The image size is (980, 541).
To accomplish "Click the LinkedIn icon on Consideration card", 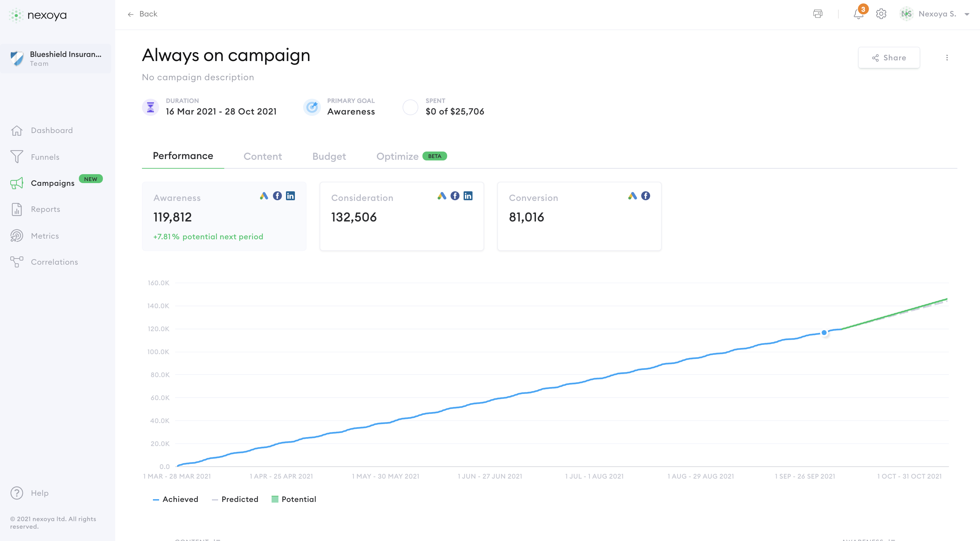I will [468, 196].
